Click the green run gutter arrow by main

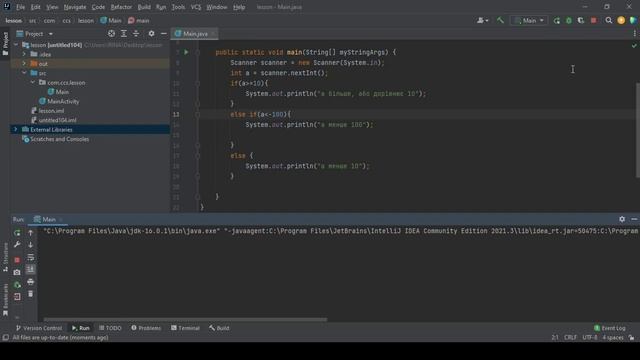(186, 52)
